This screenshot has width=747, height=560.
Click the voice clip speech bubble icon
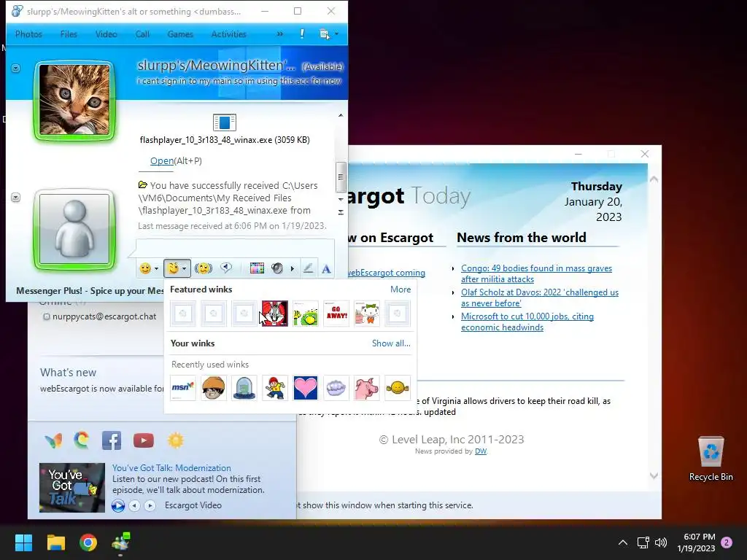click(x=226, y=268)
